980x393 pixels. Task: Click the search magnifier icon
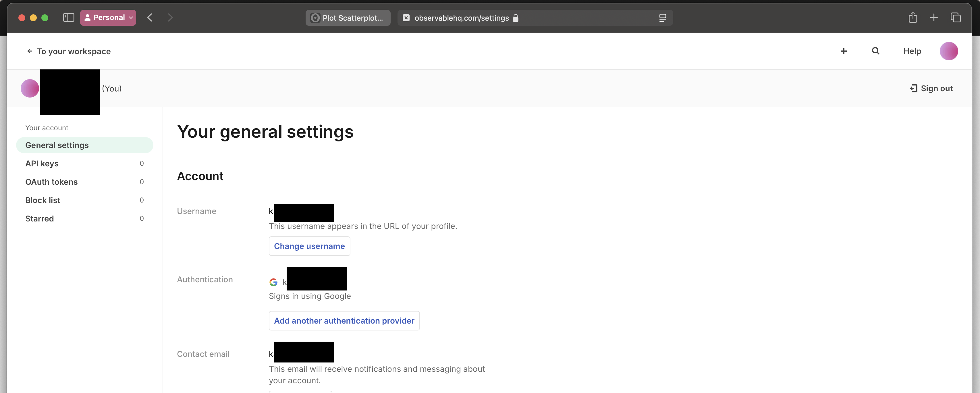(x=875, y=51)
